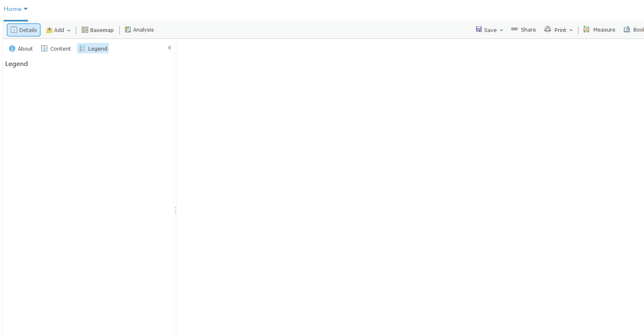Open the Measure tool
The width and height of the screenshot is (644, 335).
(599, 30)
